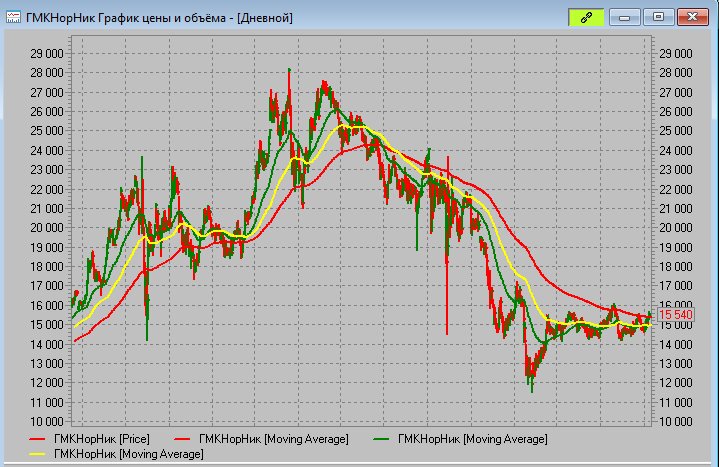
Task: Click the yellow Moving Average legend swatch
Action: point(37,454)
